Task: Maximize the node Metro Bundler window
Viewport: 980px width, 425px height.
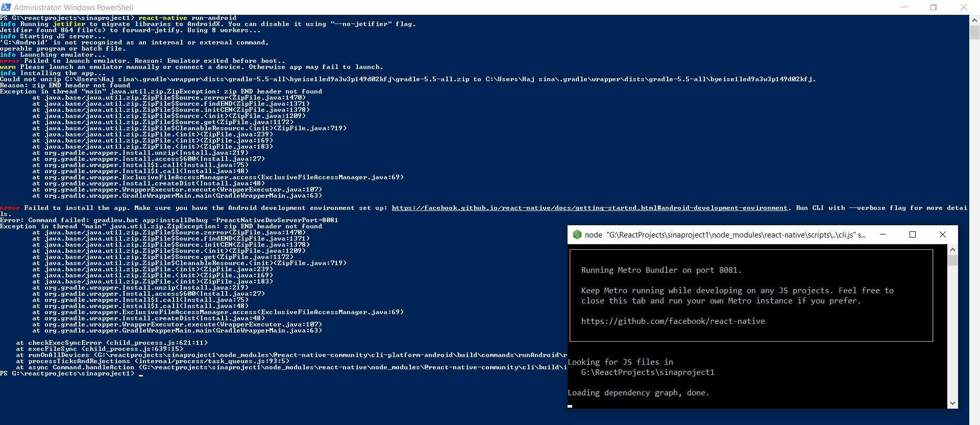Action: pos(913,234)
